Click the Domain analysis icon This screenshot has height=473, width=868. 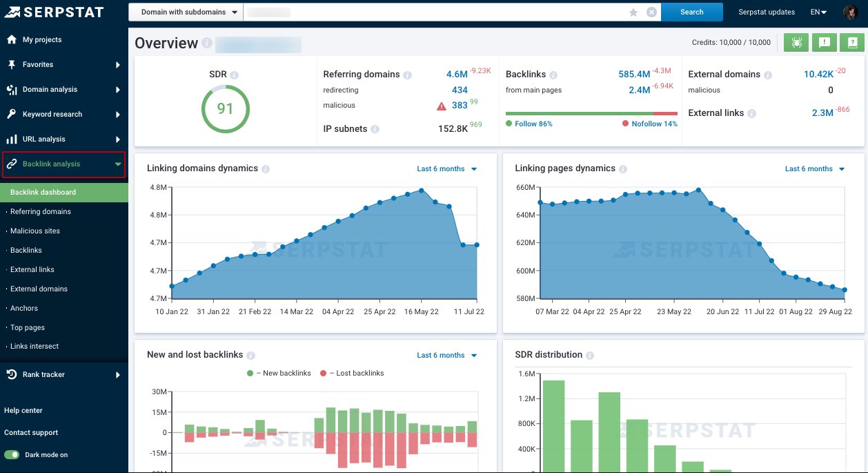[x=11, y=89]
